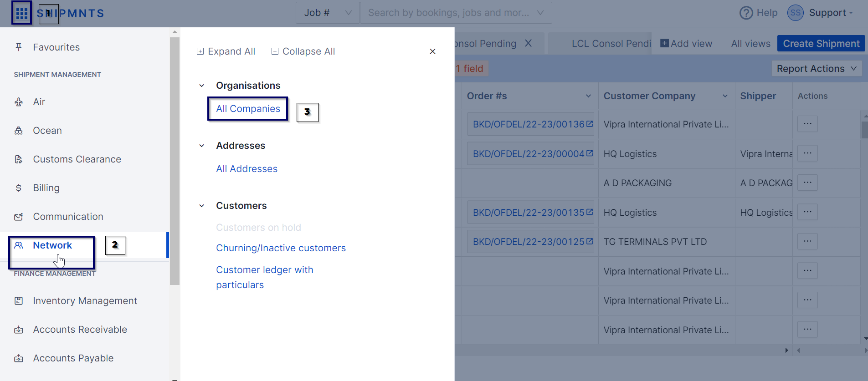
Task: Open the app grid menu icon
Action: pos(21,13)
